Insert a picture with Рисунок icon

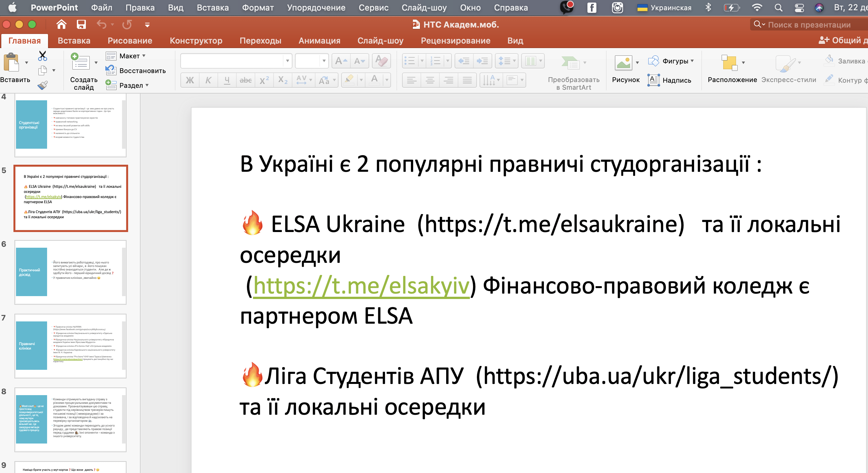[623, 63]
